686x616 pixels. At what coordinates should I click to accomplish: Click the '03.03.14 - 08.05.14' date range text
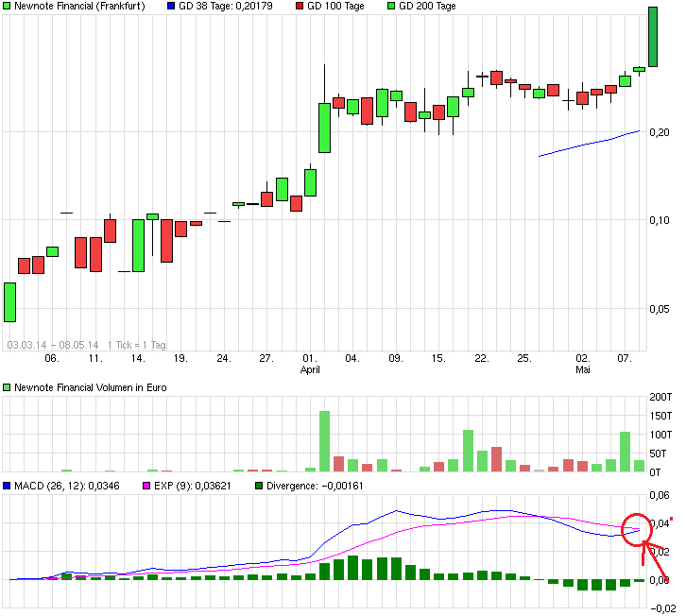(52, 345)
